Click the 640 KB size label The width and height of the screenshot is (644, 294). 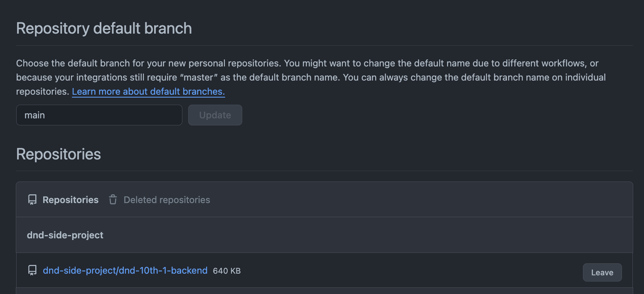(x=226, y=271)
